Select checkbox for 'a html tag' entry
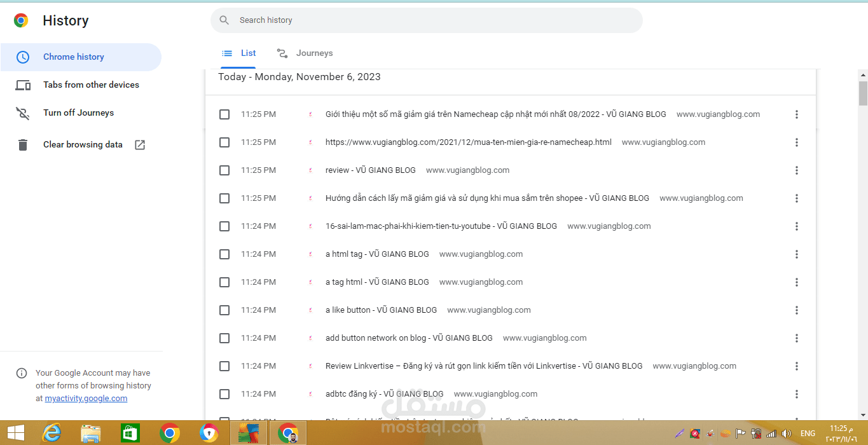868x445 pixels. [224, 254]
